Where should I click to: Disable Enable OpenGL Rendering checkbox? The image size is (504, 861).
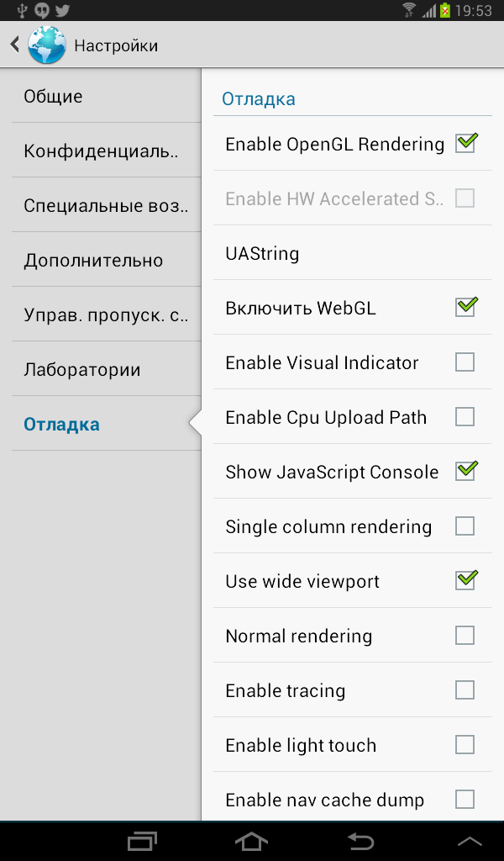coord(465,144)
